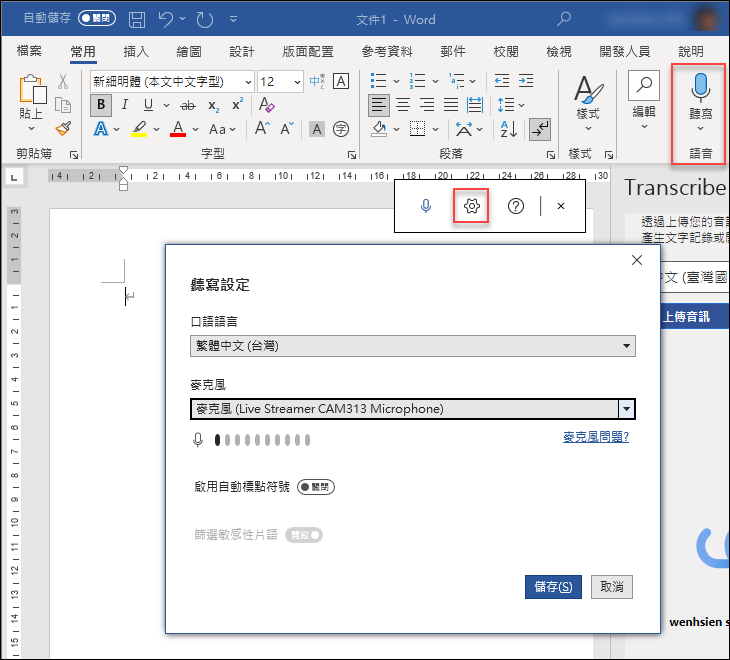Open the font name dropdown
Screen dimensions: 730x660
coord(248,82)
